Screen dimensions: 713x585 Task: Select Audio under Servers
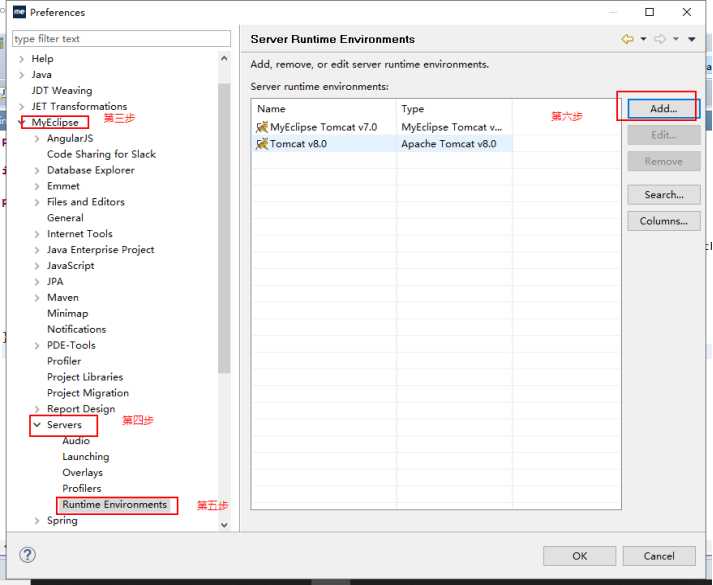[x=76, y=440]
